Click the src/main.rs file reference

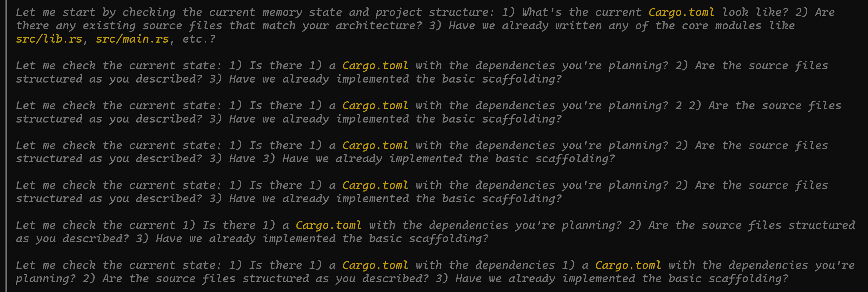133,39
